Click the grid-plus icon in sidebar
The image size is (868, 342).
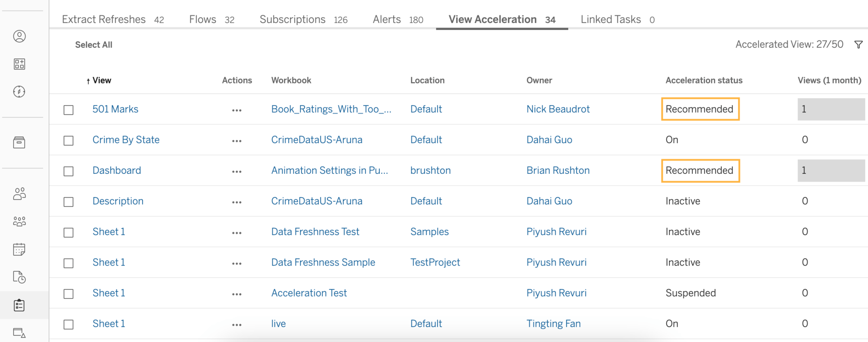20,64
